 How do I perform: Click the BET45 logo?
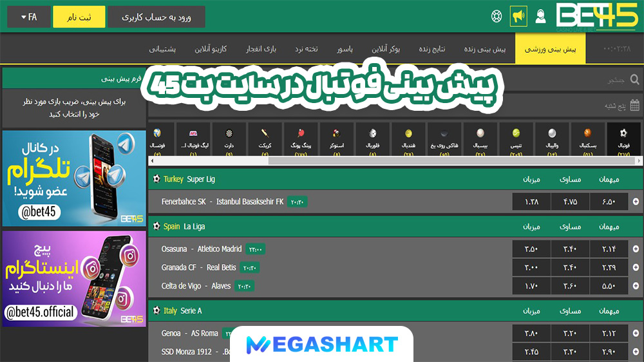pyautogui.click(x=596, y=17)
